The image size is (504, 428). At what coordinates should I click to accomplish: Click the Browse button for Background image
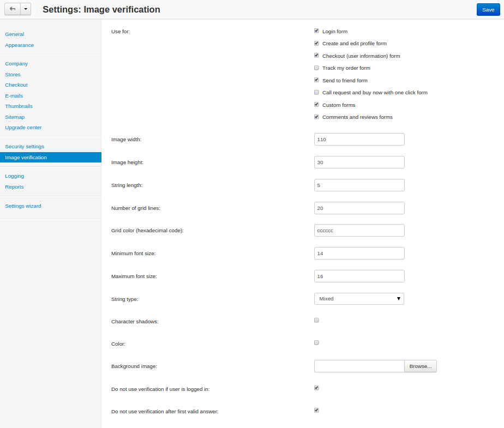click(421, 366)
